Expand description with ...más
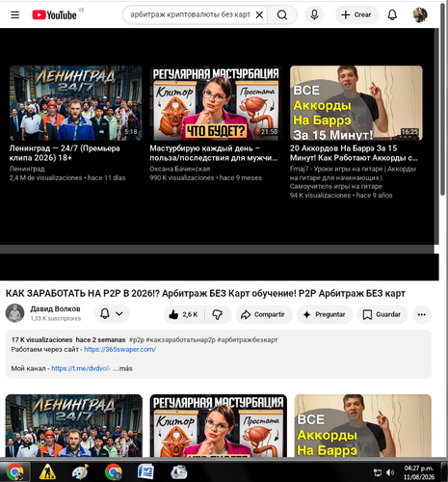Image resolution: width=448 pixels, height=482 pixels. click(x=122, y=368)
